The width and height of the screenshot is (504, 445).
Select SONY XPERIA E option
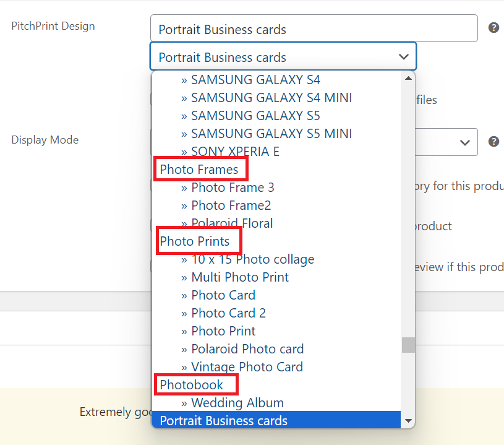tap(276, 152)
